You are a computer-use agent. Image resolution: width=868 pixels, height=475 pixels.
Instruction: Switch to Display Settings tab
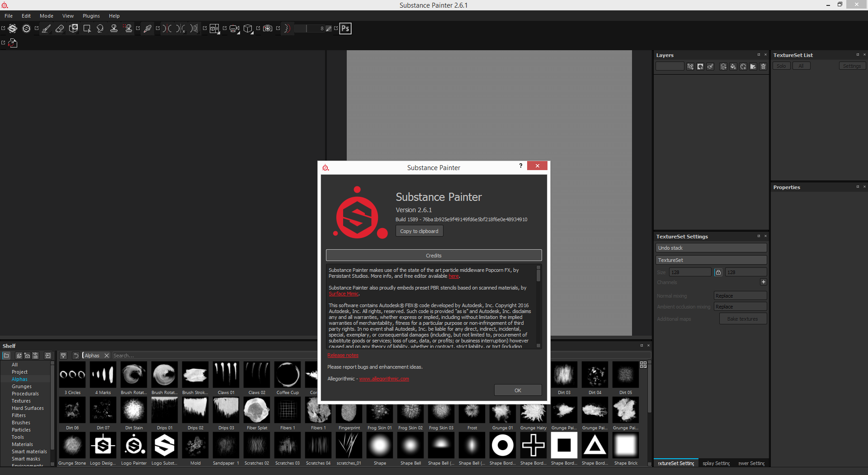717,463
